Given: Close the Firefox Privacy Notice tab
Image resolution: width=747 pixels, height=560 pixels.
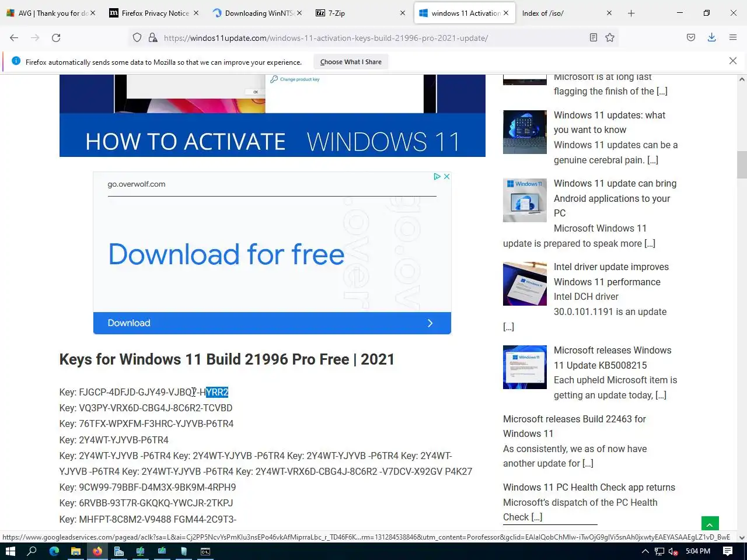Looking at the screenshot, I should 196,13.
